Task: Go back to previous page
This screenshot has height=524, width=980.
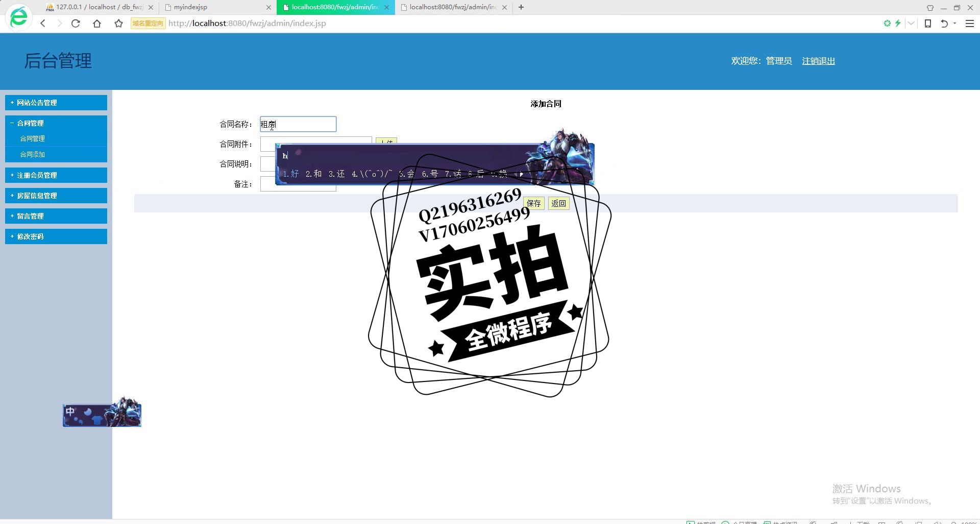Action: (x=43, y=23)
